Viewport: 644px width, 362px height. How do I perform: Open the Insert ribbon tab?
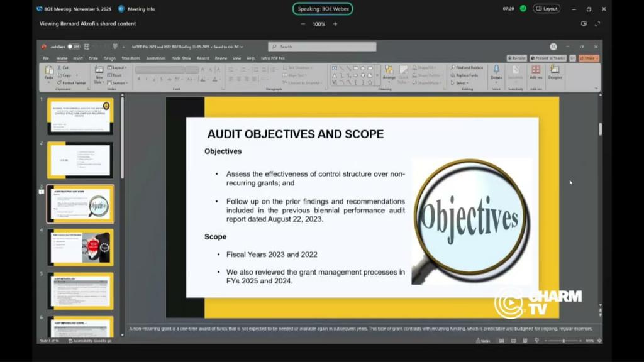[77, 58]
